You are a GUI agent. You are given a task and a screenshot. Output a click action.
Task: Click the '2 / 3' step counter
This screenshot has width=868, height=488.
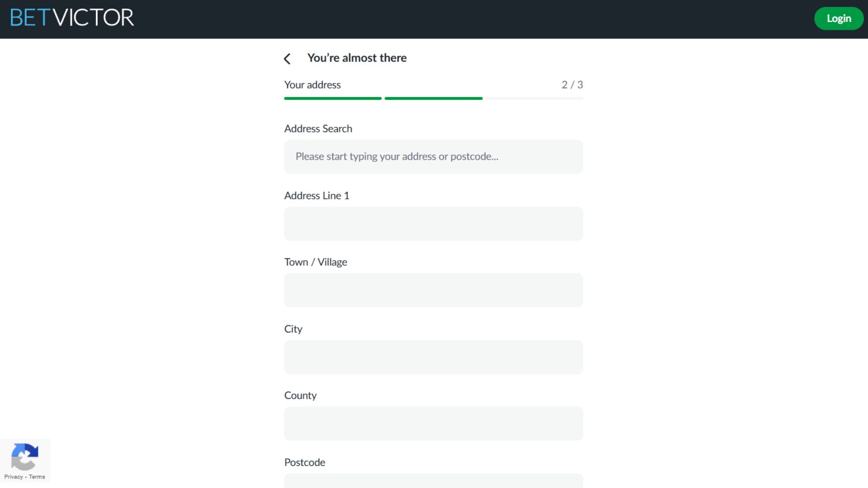pyautogui.click(x=572, y=85)
